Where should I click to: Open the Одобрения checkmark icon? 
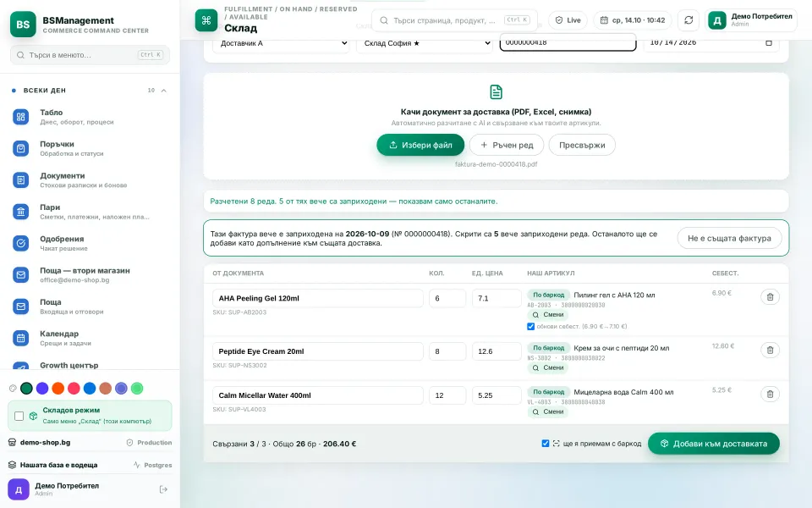point(20,243)
